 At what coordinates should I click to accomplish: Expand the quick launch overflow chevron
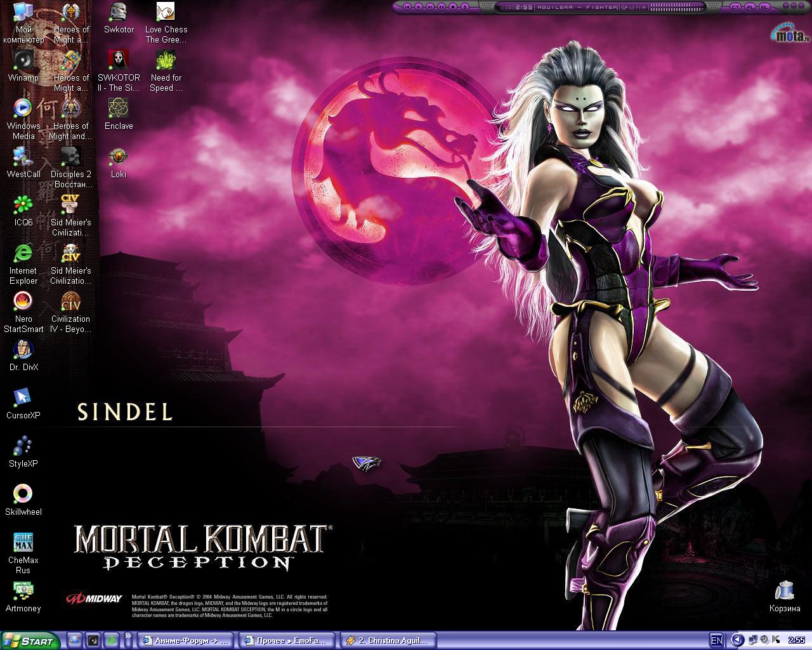point(128,637)
